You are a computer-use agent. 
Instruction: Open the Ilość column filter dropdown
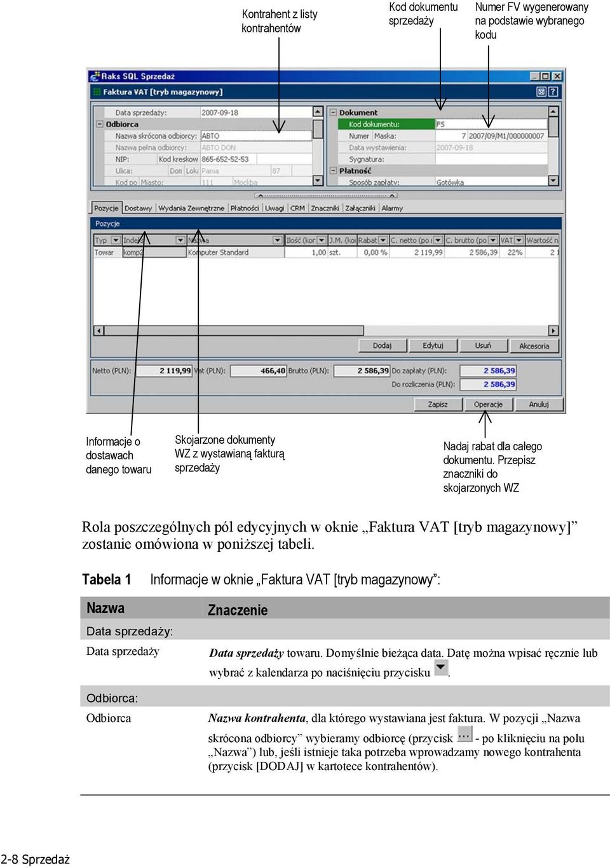322,240
